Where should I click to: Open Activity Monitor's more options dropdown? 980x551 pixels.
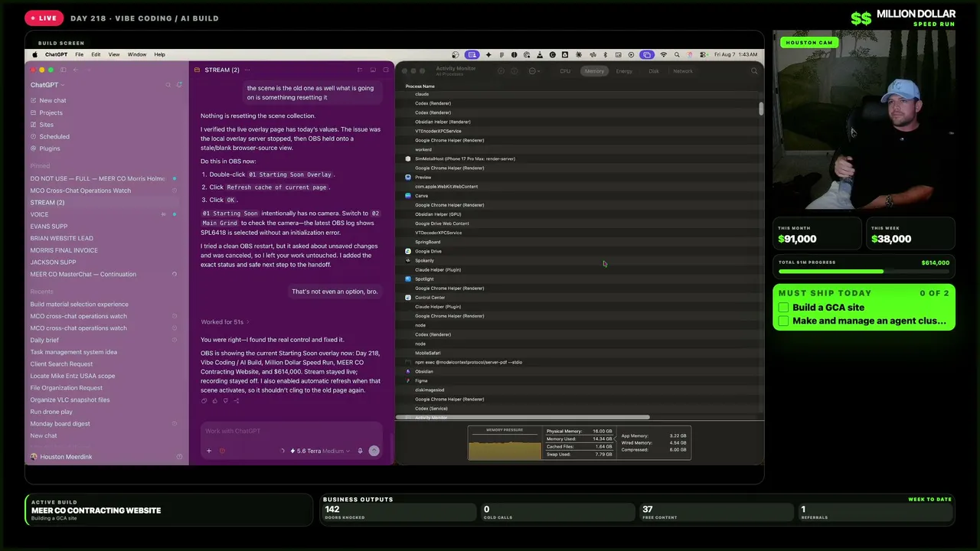pyautogui.click(x=533, y=71)
